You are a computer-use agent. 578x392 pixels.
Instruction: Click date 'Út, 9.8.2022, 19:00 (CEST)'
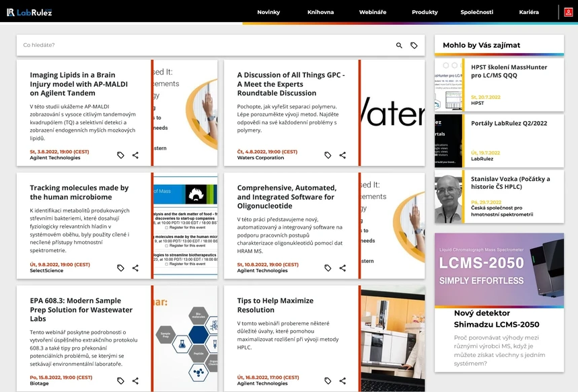pyautogui.click(x=60, y=264)
